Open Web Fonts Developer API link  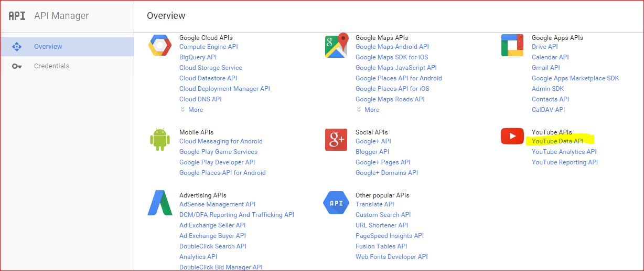pyautogui.click(x=392, y=257)
